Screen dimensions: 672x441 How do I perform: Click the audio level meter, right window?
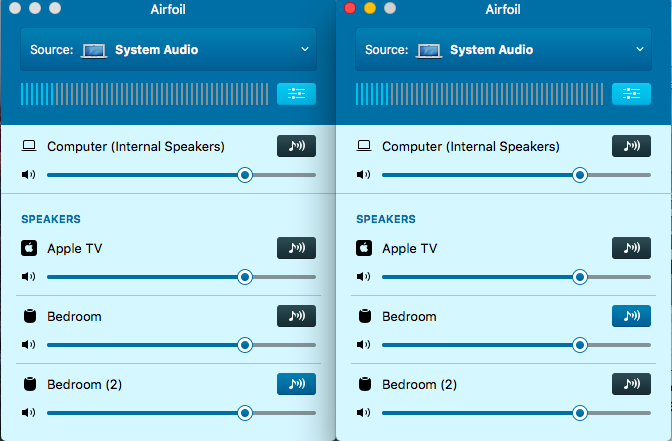click(480, 94)
